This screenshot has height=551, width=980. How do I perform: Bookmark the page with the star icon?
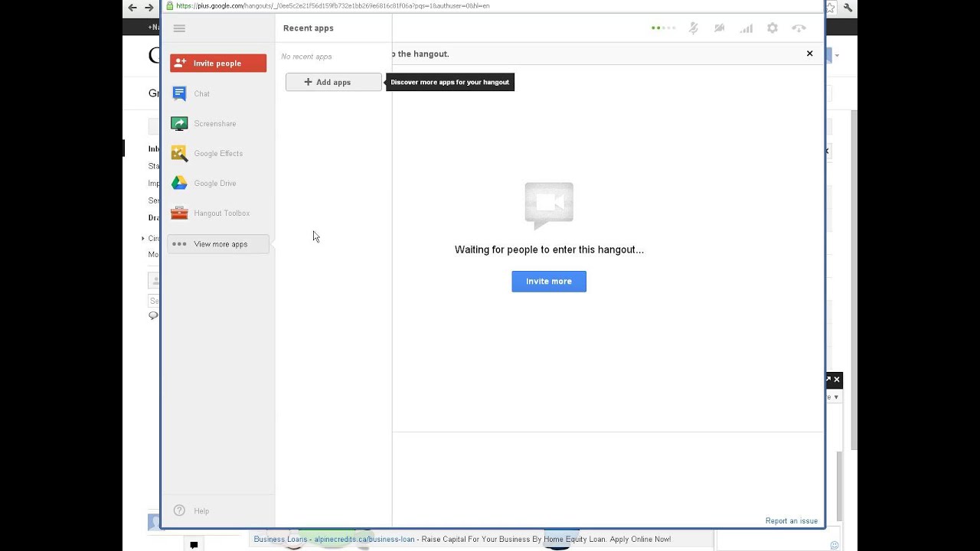(x=830, y=8)
